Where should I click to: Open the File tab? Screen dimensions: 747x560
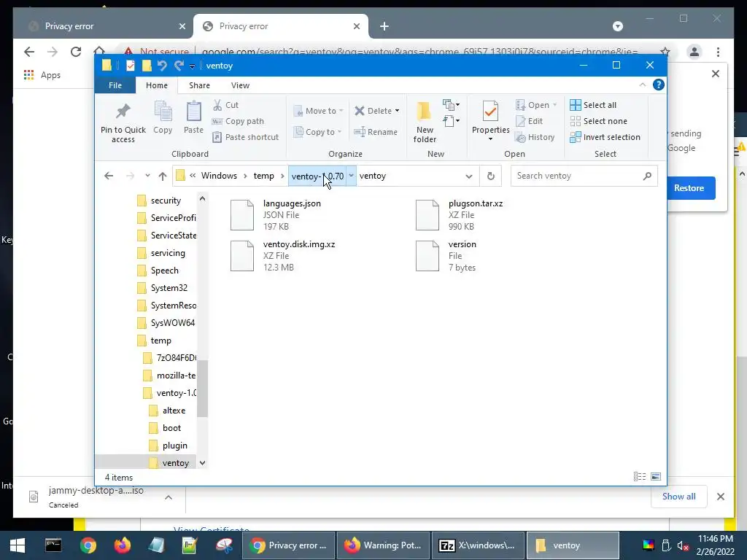click(x=115, y=85)
